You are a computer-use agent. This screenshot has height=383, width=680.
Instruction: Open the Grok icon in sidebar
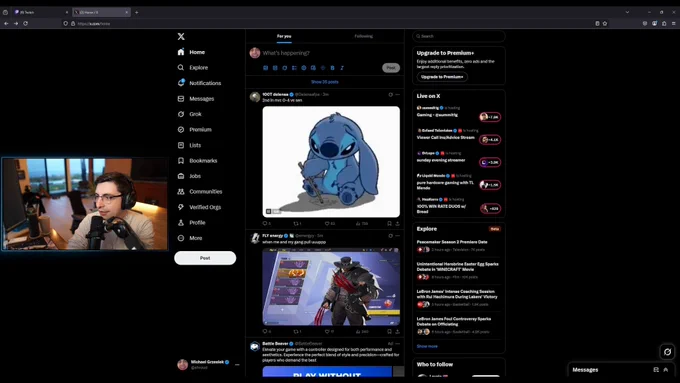tap(181, 114)
